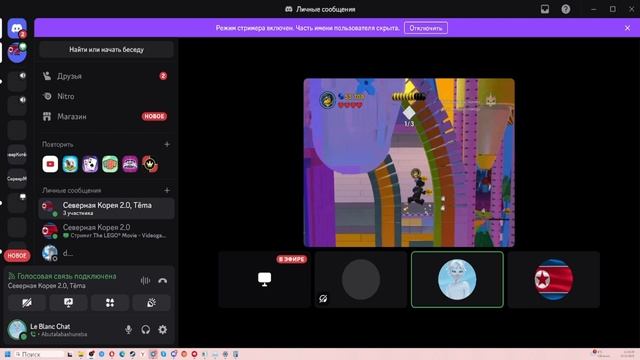Select the gray muted participant tile

(361, 280)
